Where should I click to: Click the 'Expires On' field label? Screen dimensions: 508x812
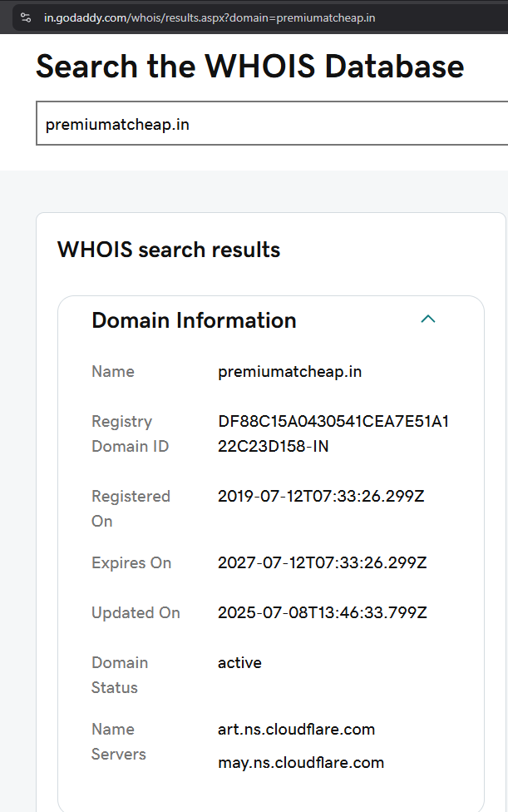tap(131, 563)
